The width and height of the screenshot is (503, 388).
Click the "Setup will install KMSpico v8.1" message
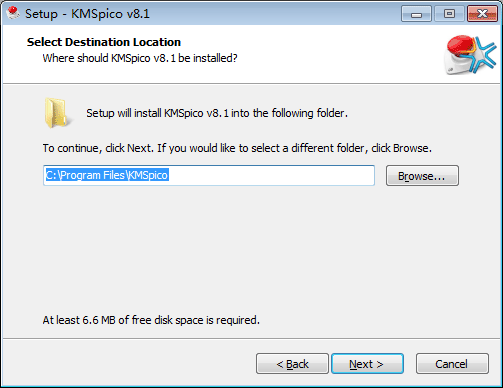(217, 113)
